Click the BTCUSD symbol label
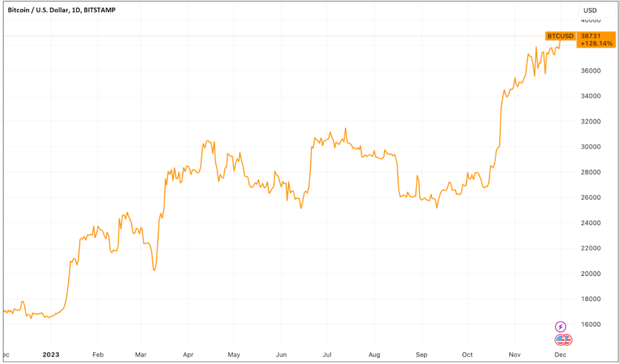The width and height of the screenshot is (619, 364). pos(560,36)
